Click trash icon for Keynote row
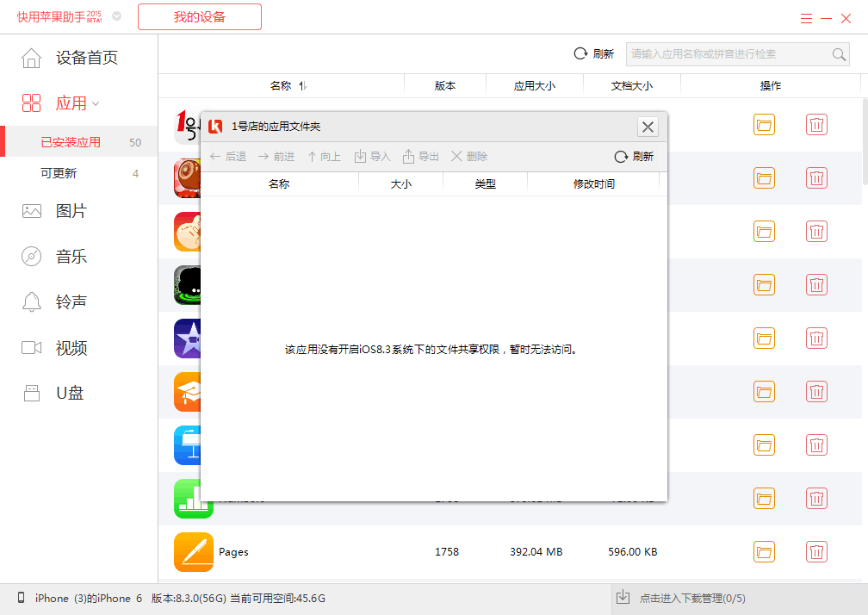Image resolution: width=868 pixels, height=615 pixels. pos(816,445)
